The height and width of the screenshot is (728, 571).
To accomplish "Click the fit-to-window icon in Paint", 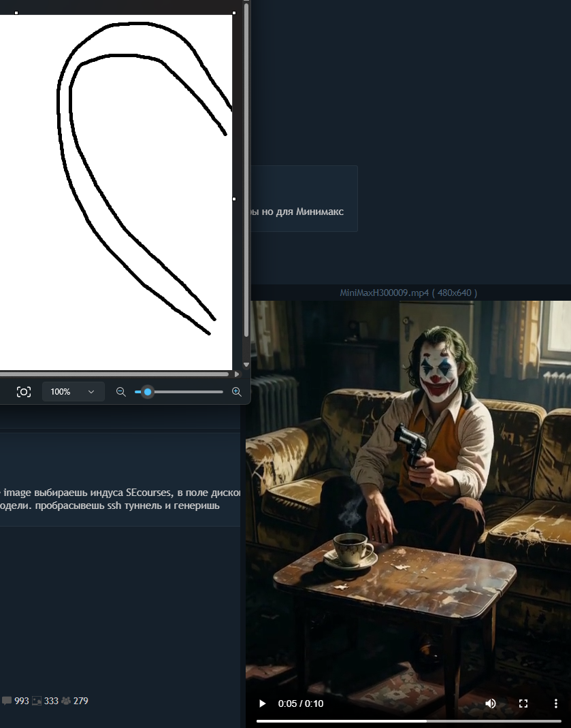I will tap(24, 392).
